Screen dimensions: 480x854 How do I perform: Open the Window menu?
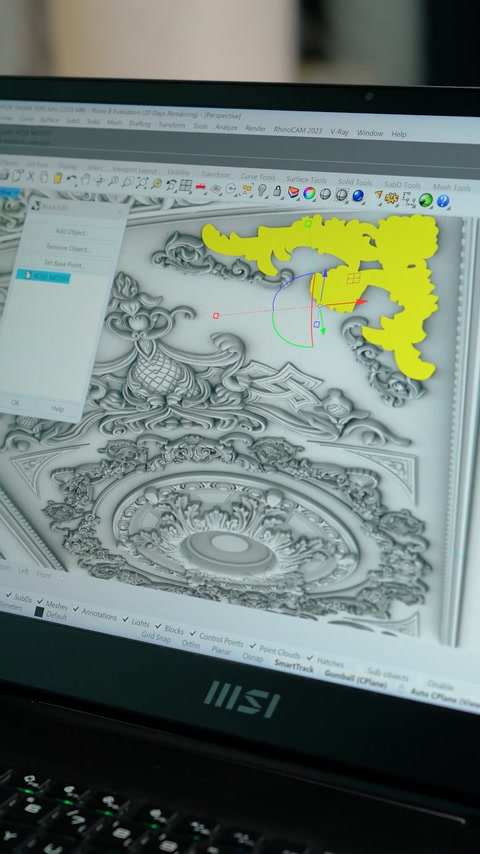pyautogui.click(x=370, y=133)
